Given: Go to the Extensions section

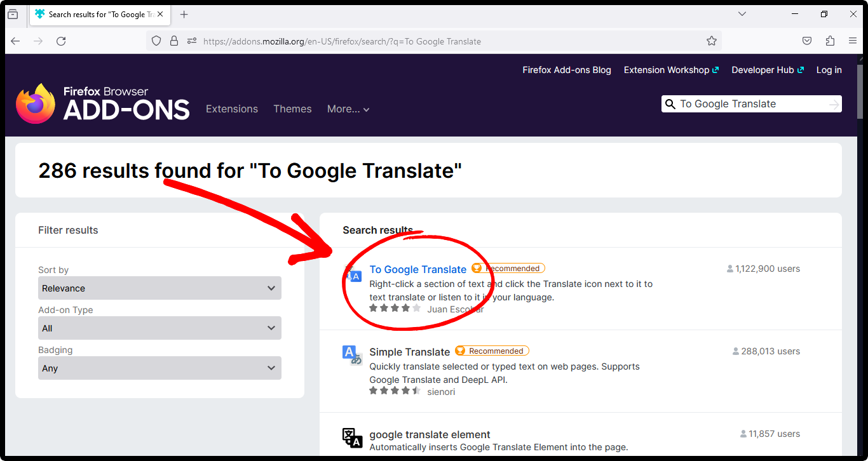Looking at the screenshot, I should [x=232, y=109].
